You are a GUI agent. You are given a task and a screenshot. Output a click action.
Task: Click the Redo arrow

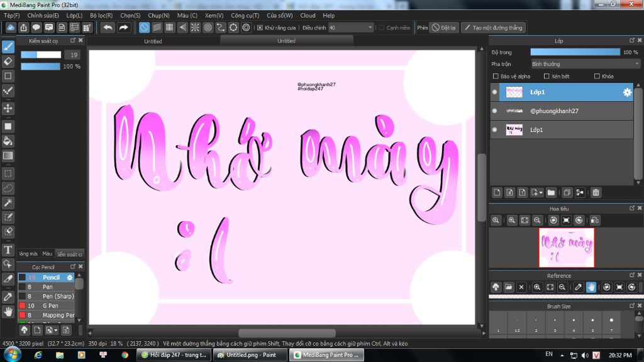coord(123,28)
